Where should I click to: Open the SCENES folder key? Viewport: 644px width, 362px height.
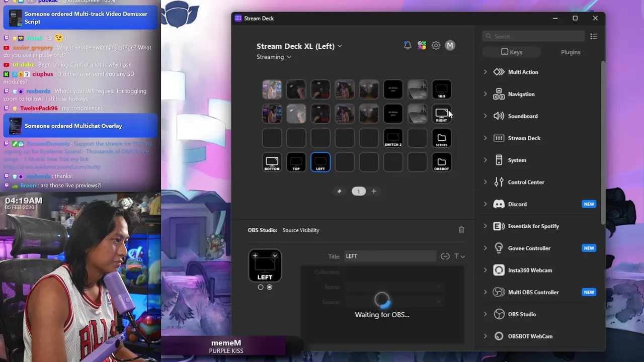point(442,138)
